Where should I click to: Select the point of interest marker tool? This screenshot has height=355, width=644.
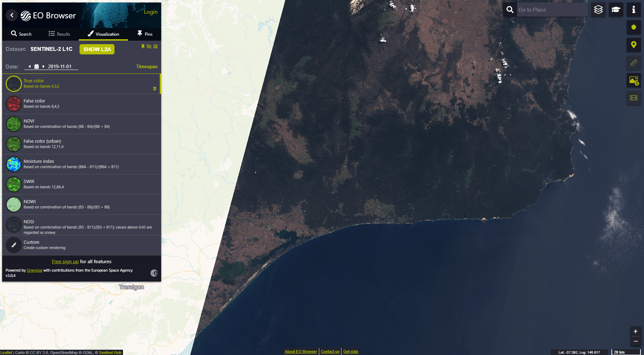[x=634, y=45]
